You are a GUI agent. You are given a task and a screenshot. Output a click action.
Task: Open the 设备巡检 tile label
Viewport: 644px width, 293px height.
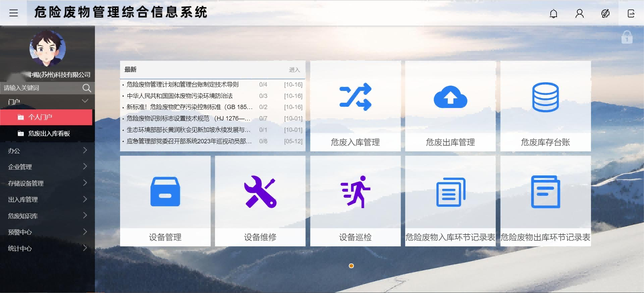(x=355, y=237)
